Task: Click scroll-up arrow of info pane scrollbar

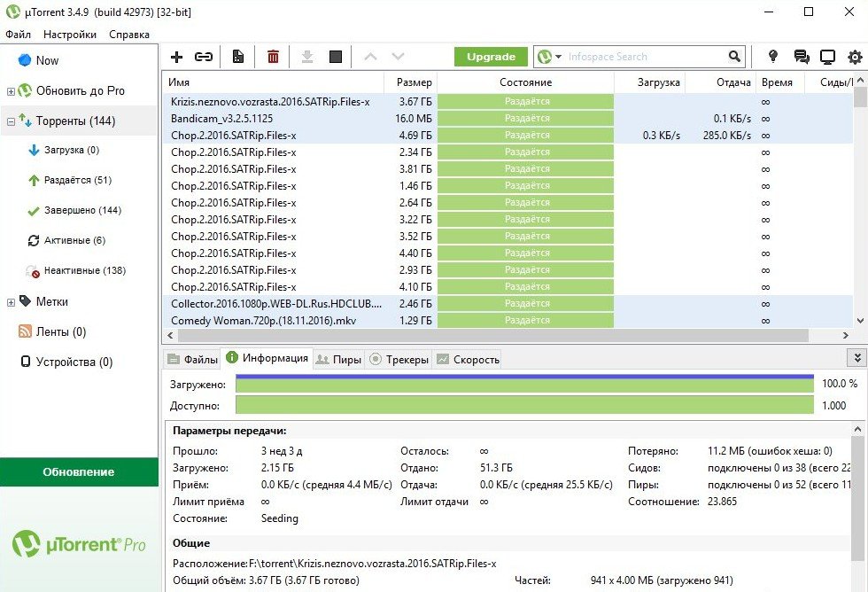Action: pyautogui.click(x=857, y=429)
